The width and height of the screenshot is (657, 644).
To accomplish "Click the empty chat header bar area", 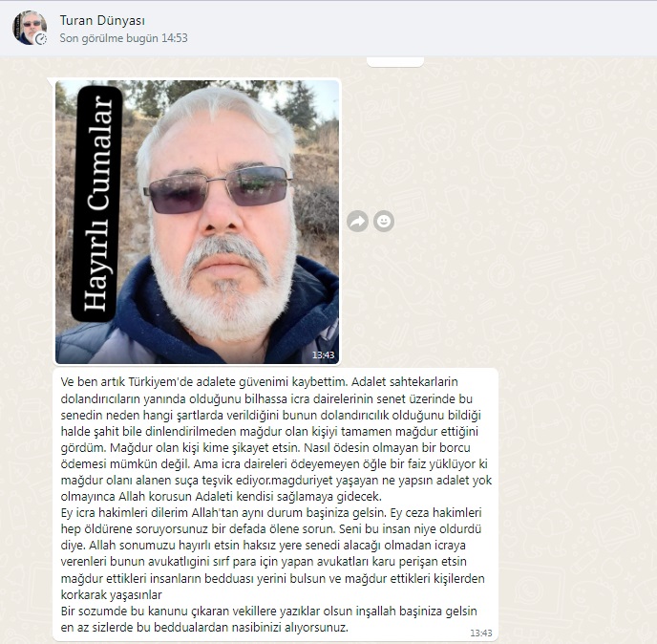I will point(419,28).
